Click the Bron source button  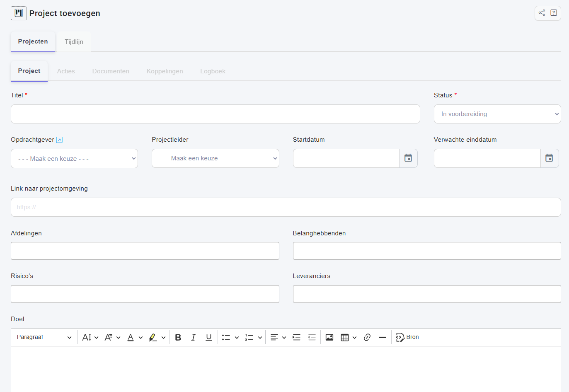coord(407,337)
